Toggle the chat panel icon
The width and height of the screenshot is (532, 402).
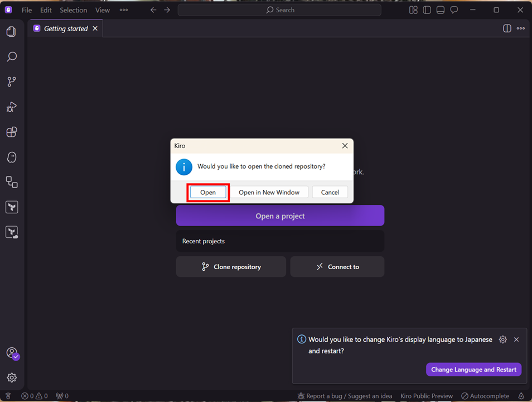[x=454, y=10]
